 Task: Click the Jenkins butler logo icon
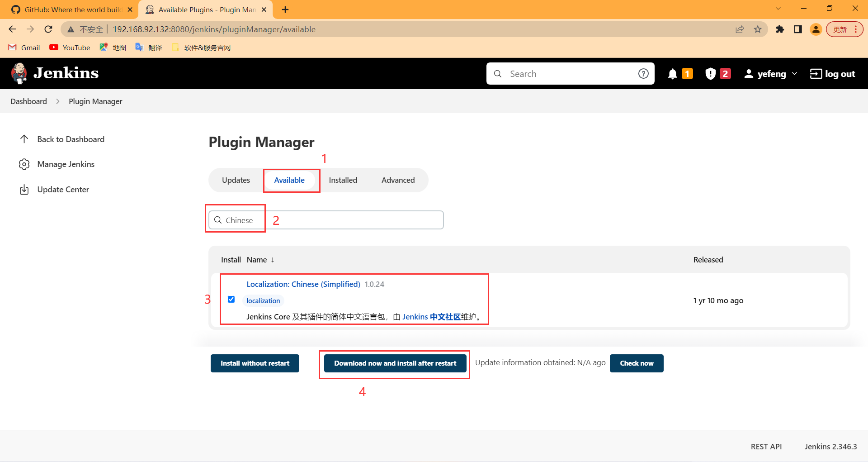[19, 73]
